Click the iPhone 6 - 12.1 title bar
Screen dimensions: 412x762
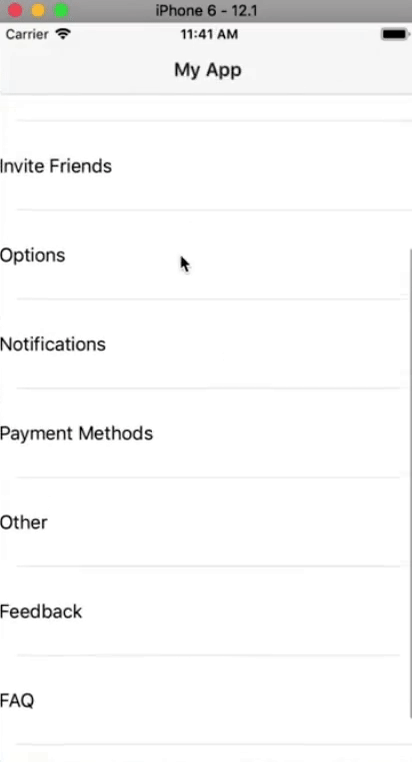206,10
